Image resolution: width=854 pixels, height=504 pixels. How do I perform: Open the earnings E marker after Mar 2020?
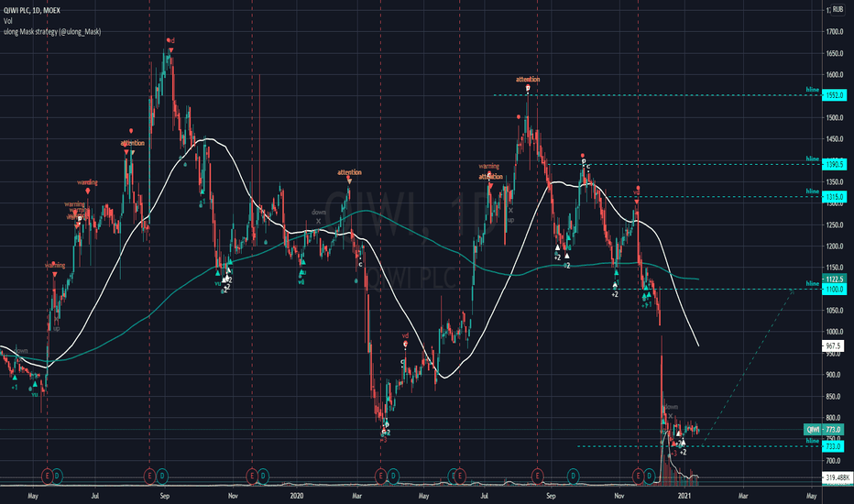(x=380, y=477)
